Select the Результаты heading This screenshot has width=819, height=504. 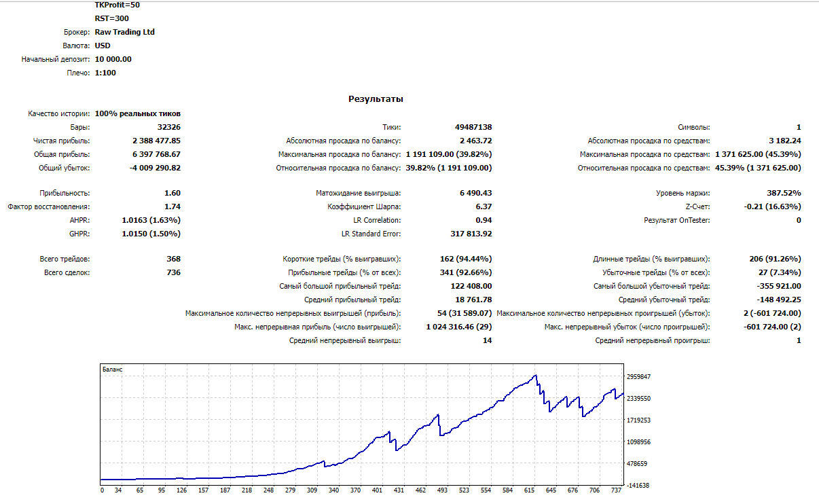(x=376, y=99)
